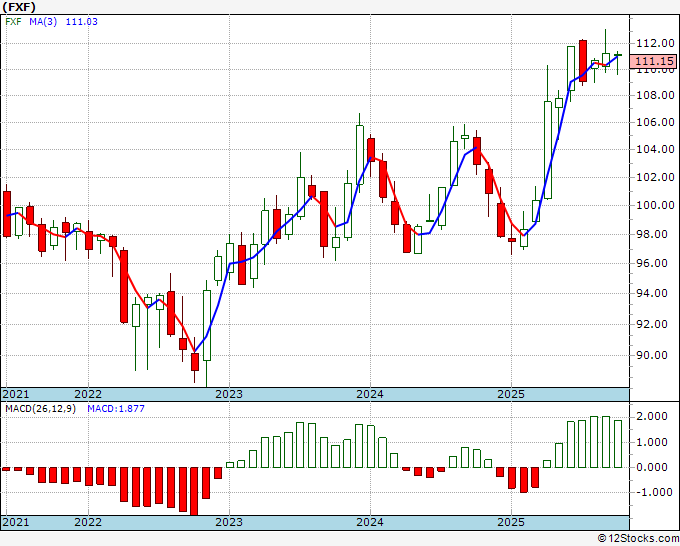Click the (FXF) chart title
Image resolution: width=680 pixels, height=546 pixels.
19,7
